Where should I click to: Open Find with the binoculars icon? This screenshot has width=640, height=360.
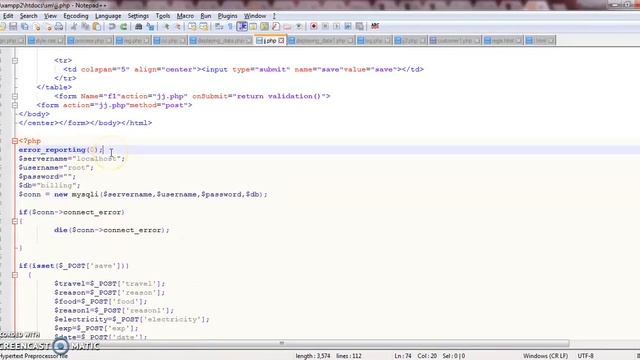[x=138, y=27]
